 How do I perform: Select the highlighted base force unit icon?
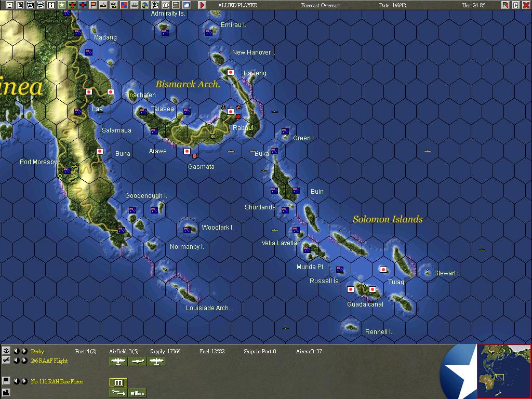(x=118, y=382)
